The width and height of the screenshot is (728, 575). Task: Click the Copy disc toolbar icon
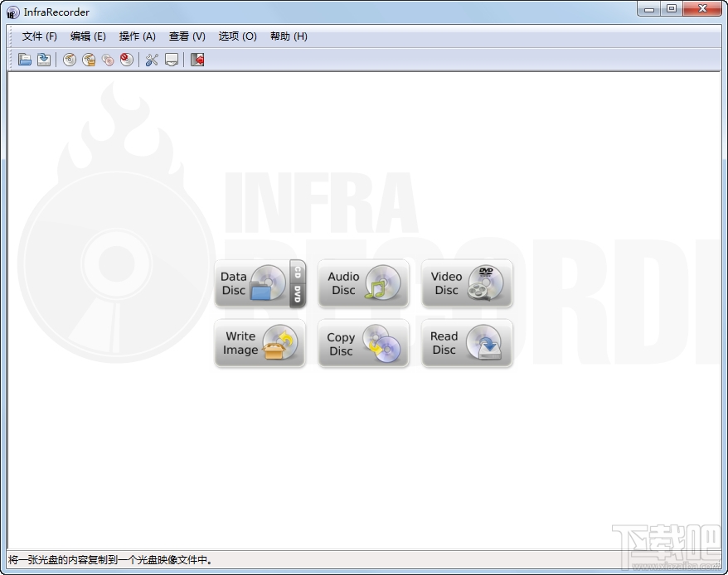[108, 60]
